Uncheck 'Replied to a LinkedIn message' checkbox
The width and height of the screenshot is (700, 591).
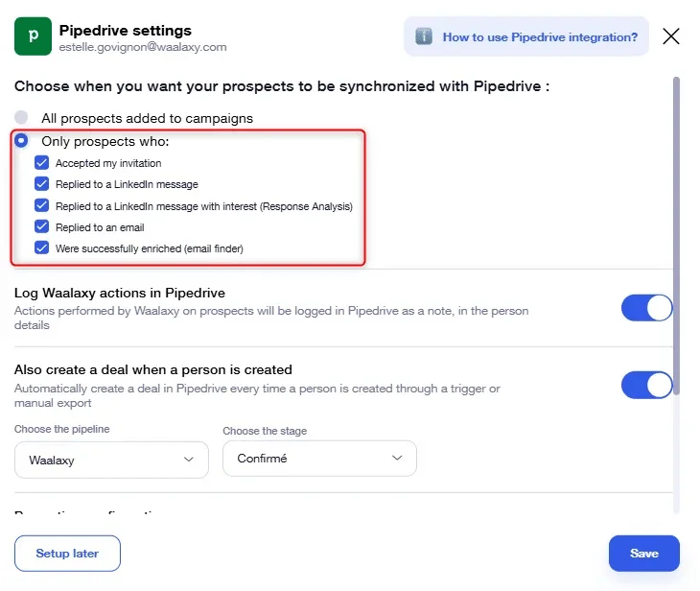click(x=41, y=183)
